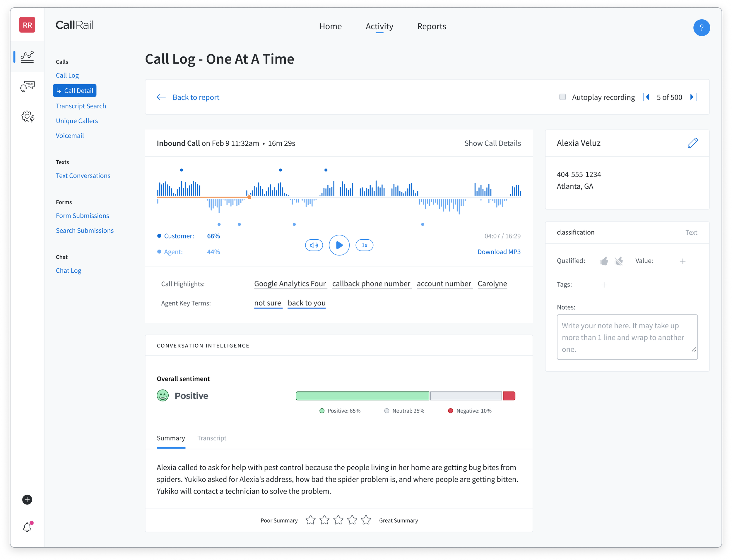Go Back to report
The height and width of the screenshot is (560, 732).
tap(195, 97)
